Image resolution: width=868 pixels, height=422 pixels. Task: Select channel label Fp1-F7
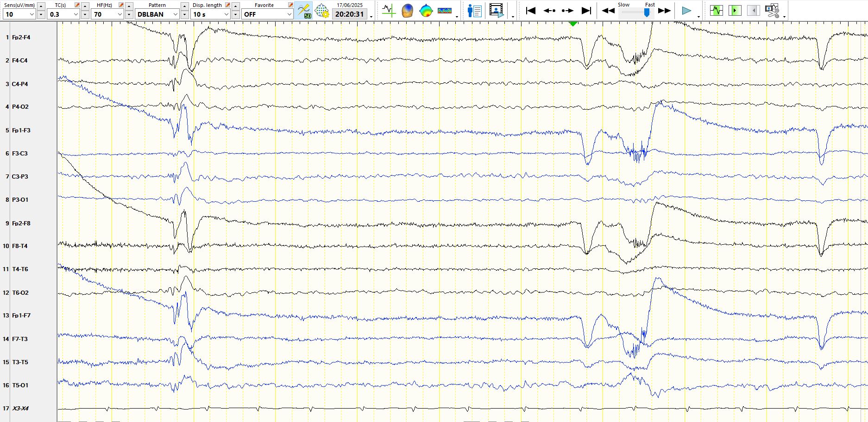(21, 316)
